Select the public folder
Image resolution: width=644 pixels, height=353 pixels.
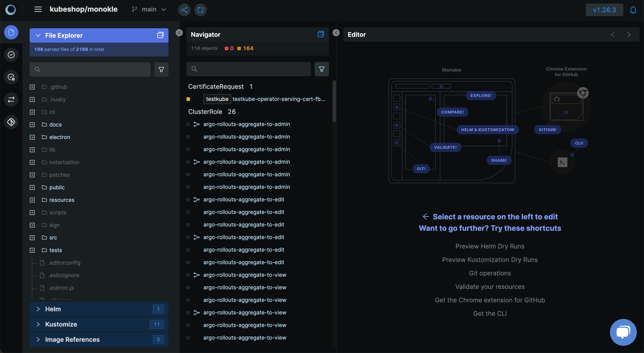(57, 187)
